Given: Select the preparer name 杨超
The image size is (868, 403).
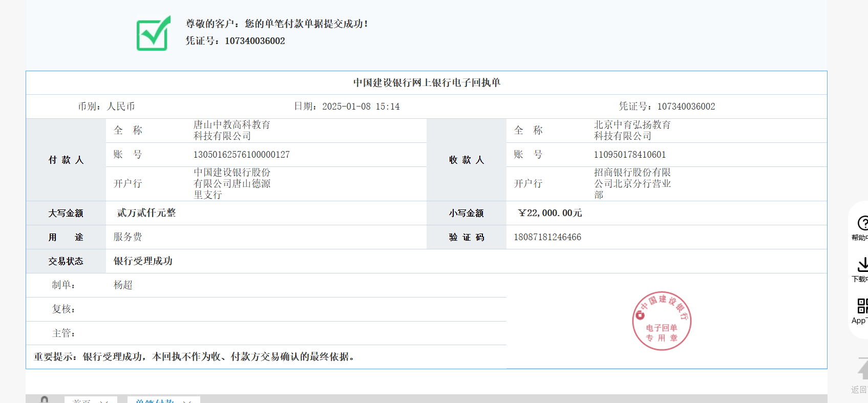Looking at the screenshot, I should [123, 285].
